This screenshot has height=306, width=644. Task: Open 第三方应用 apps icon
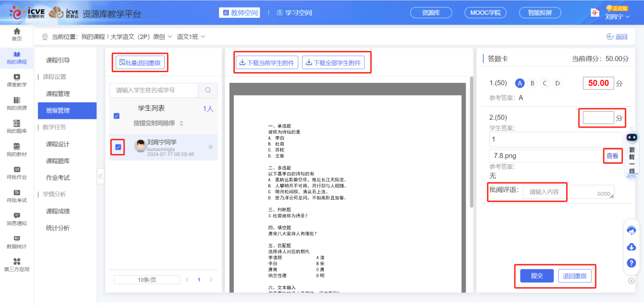pyautogui.click(x=17, y=261)
